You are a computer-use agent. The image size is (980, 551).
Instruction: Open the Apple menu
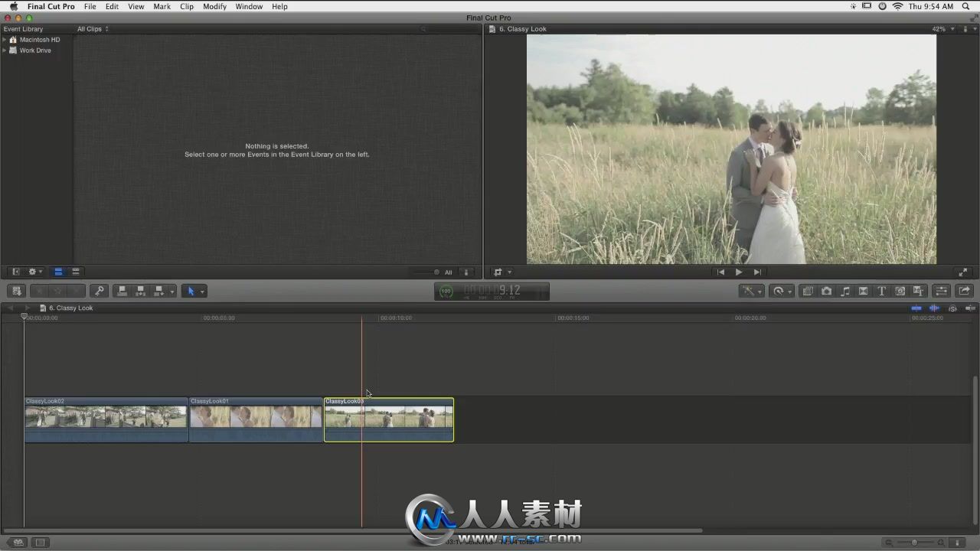pyautogui.click(x=13, y=6)
